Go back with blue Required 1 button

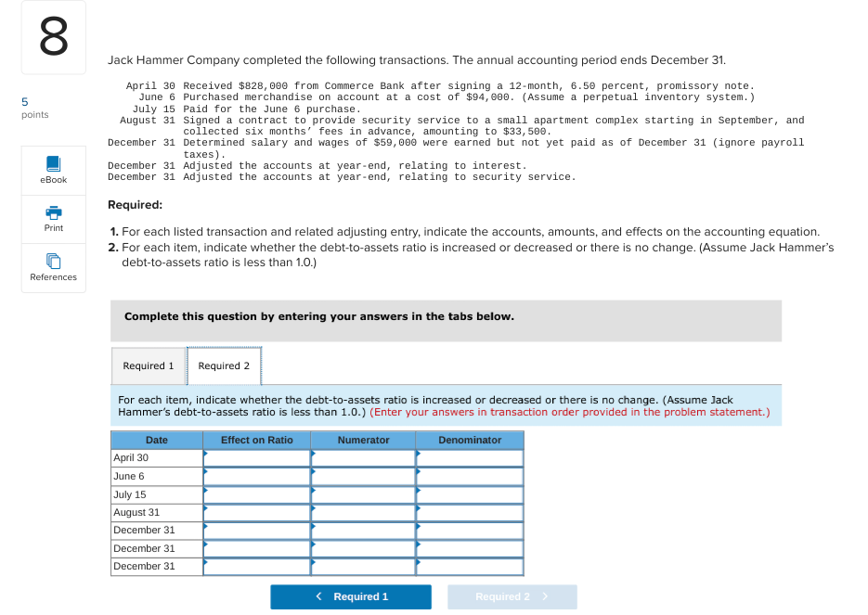point(351,596)
